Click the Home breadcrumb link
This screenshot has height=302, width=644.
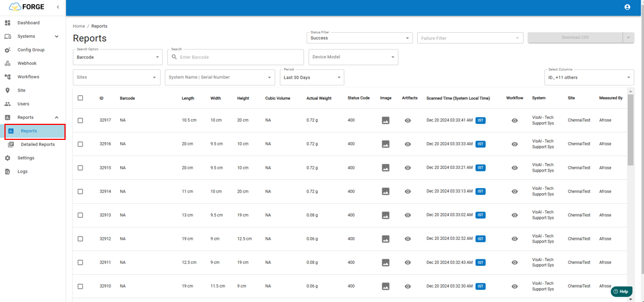pos(79,26)
